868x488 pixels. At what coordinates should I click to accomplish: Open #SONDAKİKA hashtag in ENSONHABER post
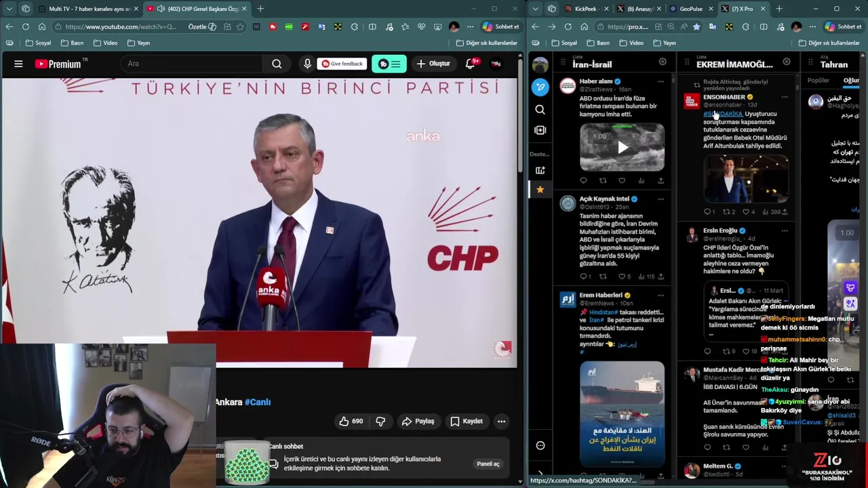coord(723,114)
